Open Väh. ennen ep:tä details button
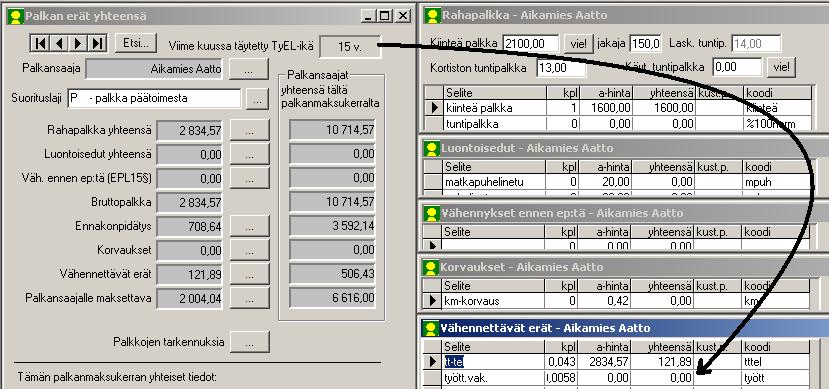This screenshot has width=829, height=389. pos(250,178)
